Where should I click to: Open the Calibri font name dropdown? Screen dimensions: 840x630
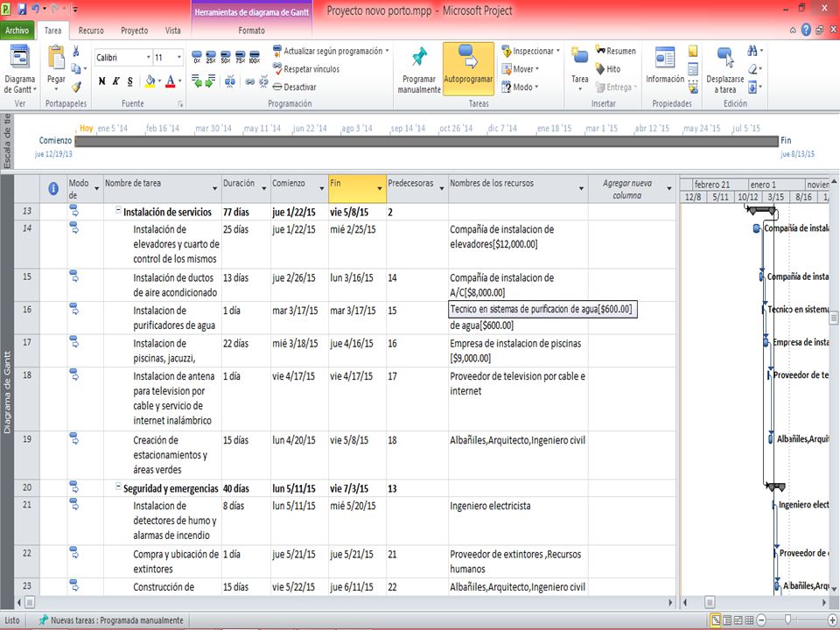coord(149,58)
